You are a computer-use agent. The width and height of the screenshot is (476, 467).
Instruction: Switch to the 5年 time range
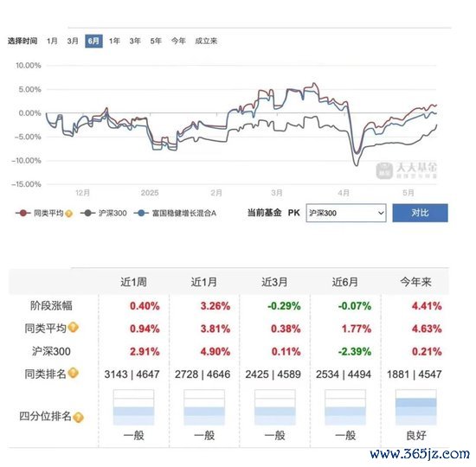click(156, 41)
